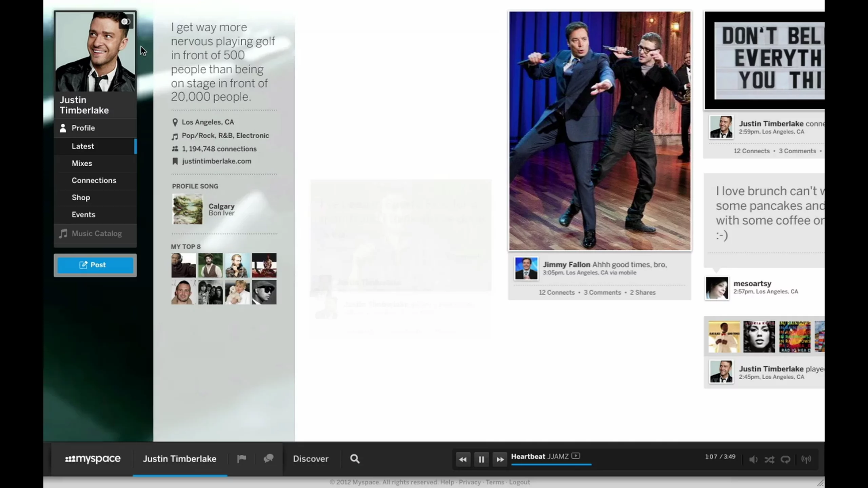Pause the currently playing song Heartbeat
The height and width of the screenshot is (488, 868).
point(481,460)
